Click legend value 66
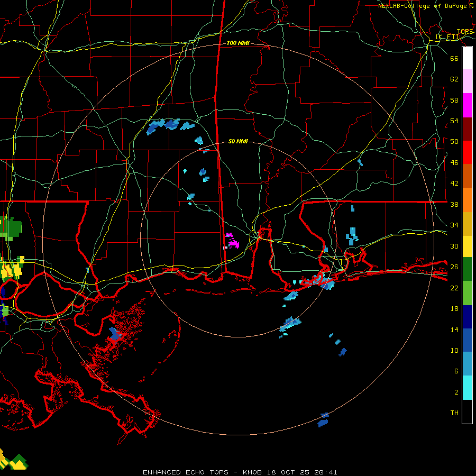Image resolution: width=476 pixels, height=476 pixels. (x=454, y=58)
